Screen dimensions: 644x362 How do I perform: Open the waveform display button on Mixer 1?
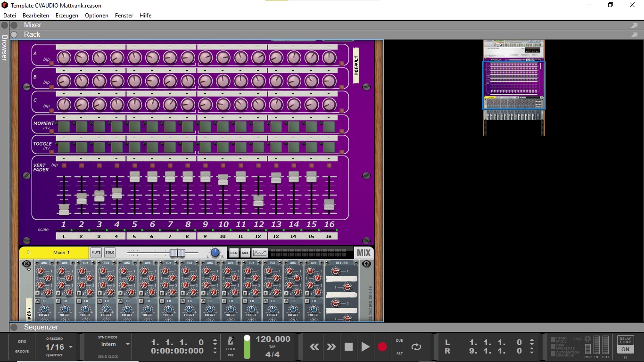point(260,253)
